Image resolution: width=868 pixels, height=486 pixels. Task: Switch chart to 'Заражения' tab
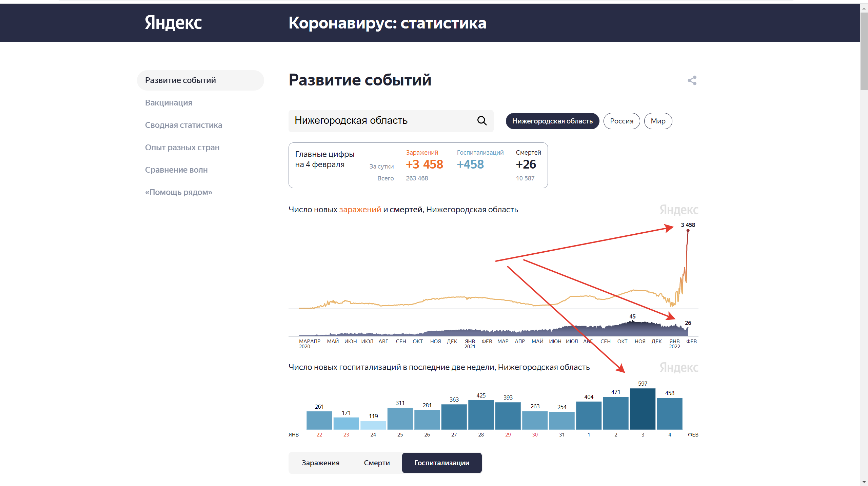(x=320, y=463)
